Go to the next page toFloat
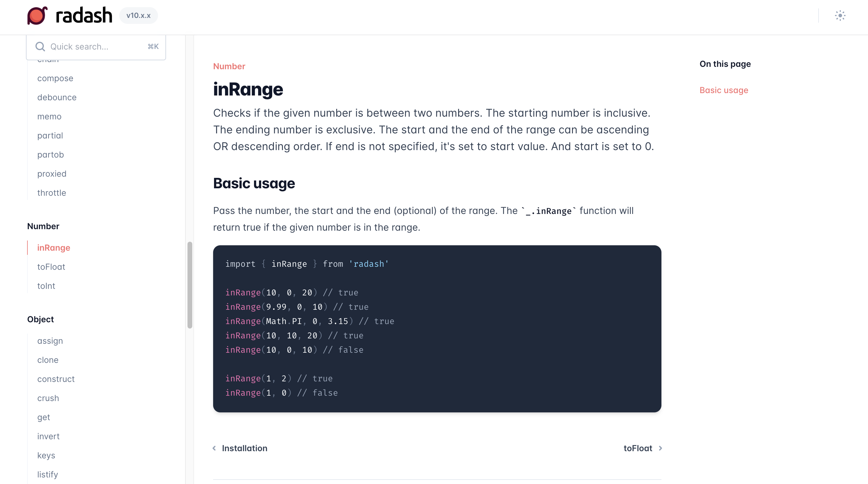 click(x=638, y=448)
